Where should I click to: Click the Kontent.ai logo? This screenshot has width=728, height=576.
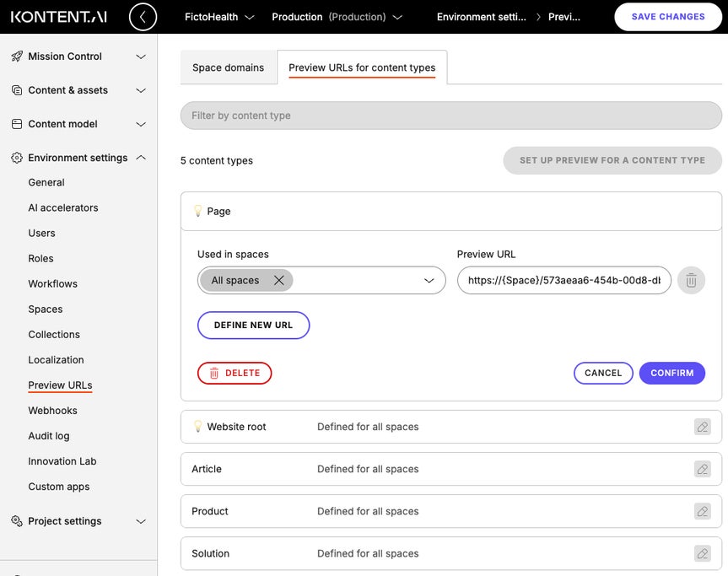58,17
